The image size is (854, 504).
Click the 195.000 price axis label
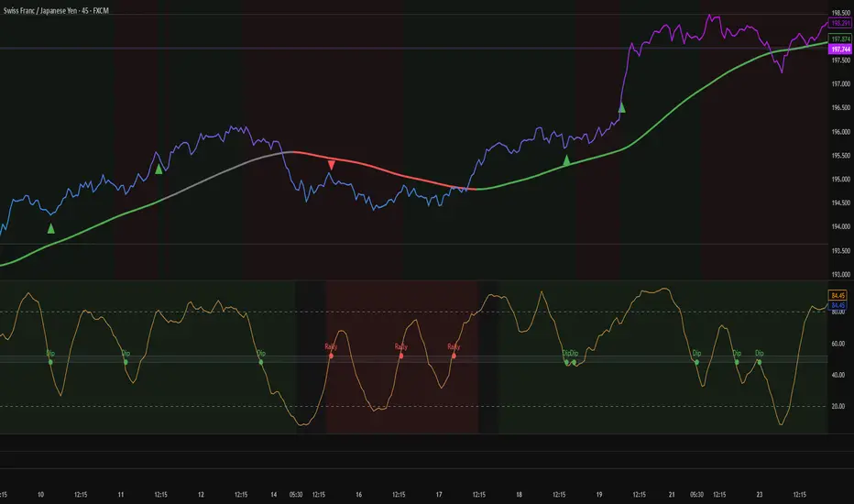click(840, 180)
